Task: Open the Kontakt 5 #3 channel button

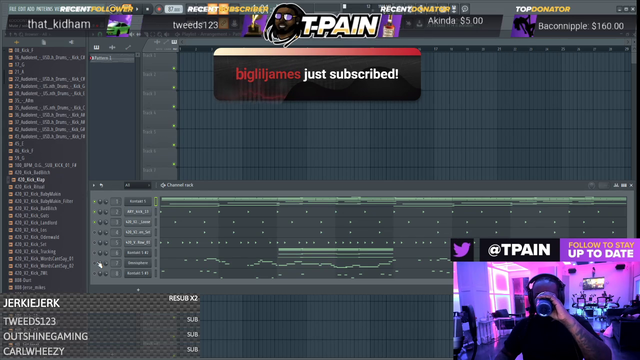Action: (138, 273)
